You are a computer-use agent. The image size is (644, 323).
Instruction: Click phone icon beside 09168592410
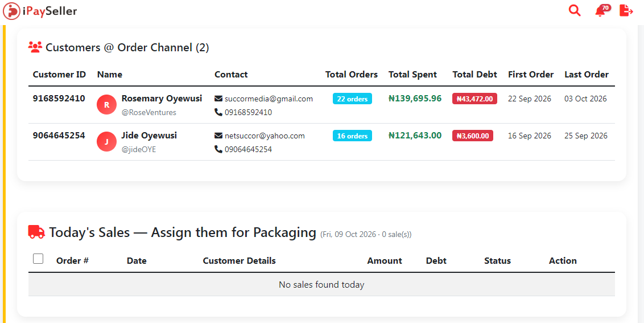(218, 112)
